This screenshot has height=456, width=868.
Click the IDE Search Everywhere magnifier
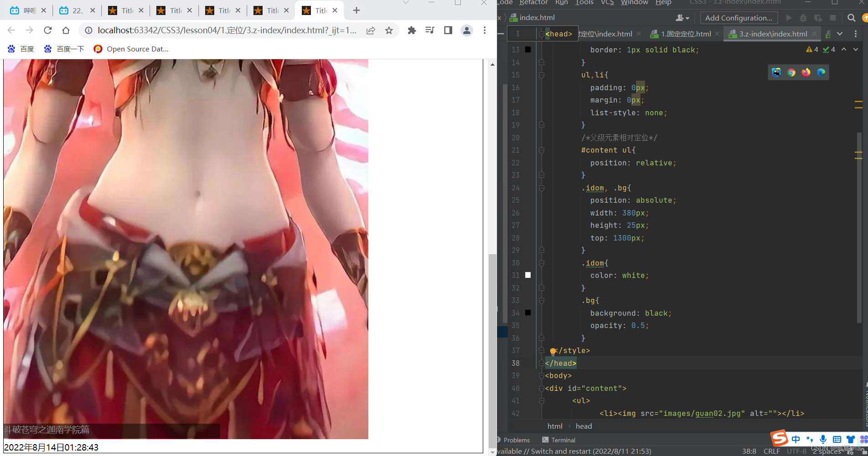point(851,18)
